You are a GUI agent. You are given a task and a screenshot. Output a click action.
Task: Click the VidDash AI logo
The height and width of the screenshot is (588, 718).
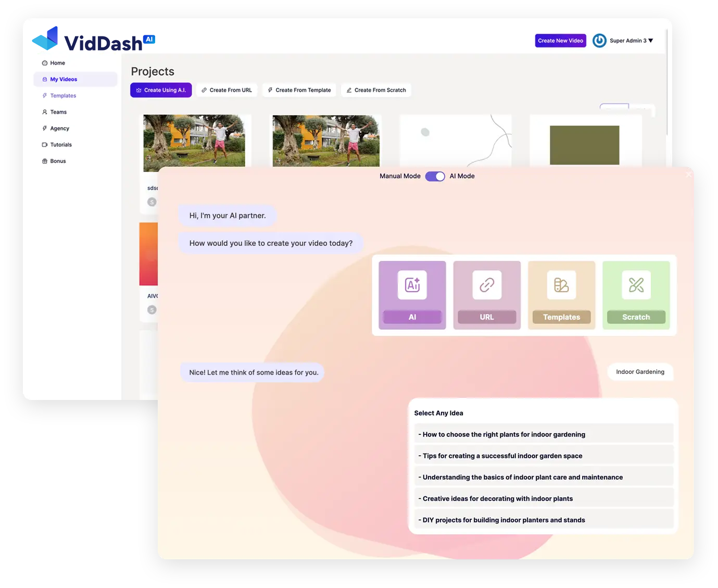click(94, 39)
